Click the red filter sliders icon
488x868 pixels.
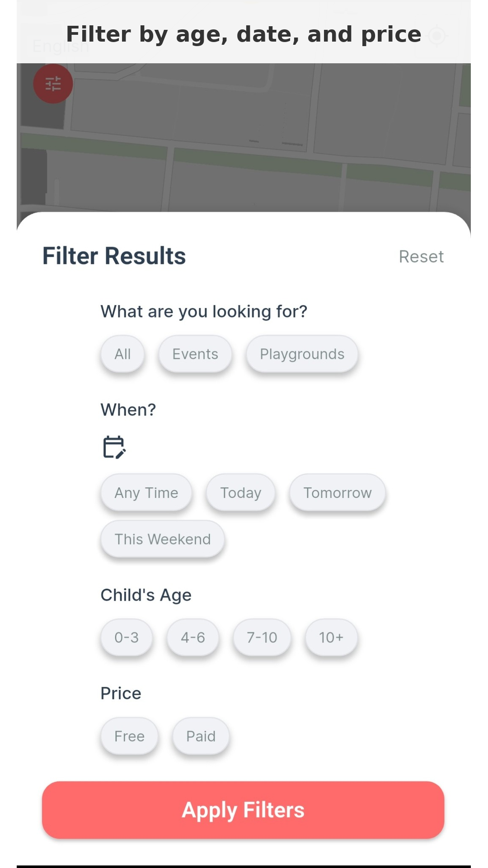[53, 84]
